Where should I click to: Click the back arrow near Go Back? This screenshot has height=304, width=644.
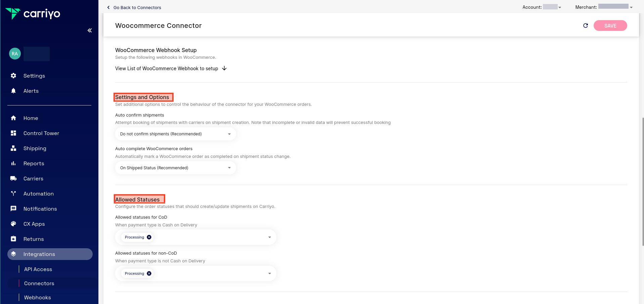click(x=108, y=7)
